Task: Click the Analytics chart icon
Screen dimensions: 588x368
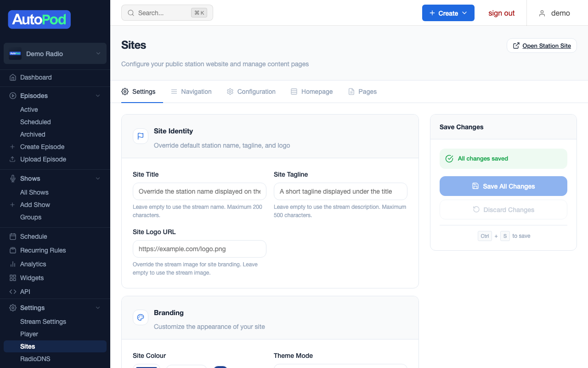Action: tap(12, 264)
